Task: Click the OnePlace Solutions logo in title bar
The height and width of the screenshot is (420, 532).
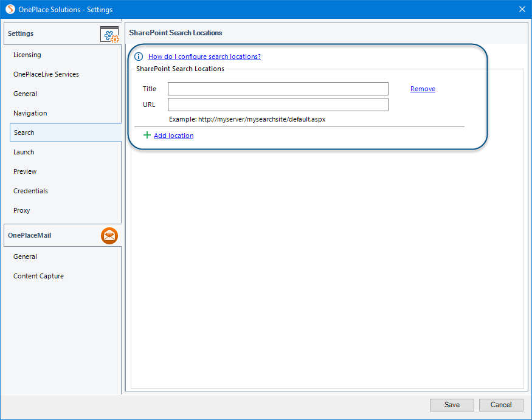Action: 10,9
